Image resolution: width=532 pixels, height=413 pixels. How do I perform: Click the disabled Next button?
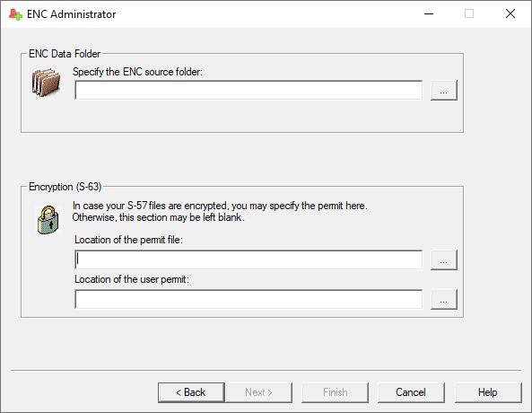[x=259, y=392]
